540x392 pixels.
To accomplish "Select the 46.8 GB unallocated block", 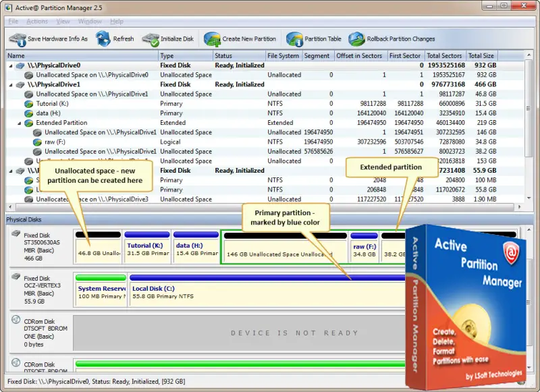I will 98,247.
